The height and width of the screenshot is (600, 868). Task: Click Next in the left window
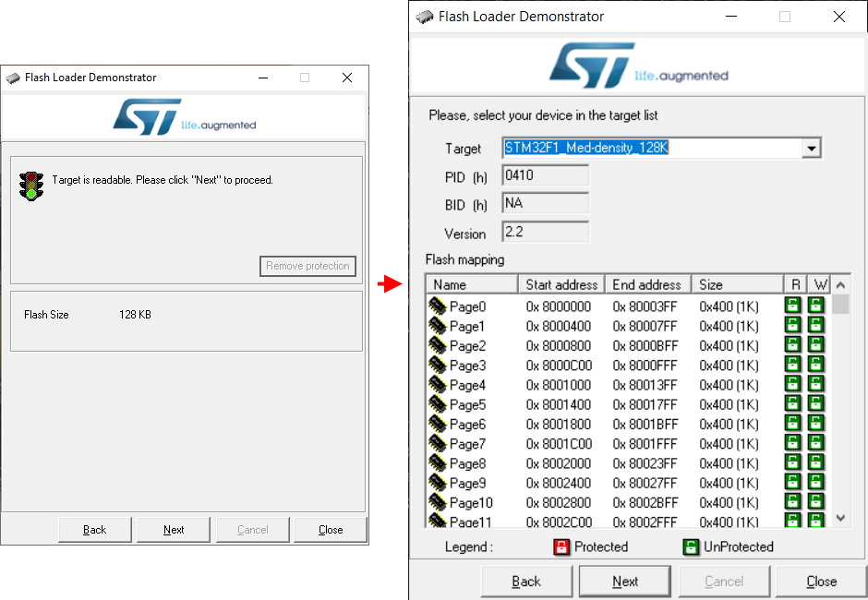tap(174, 530)
